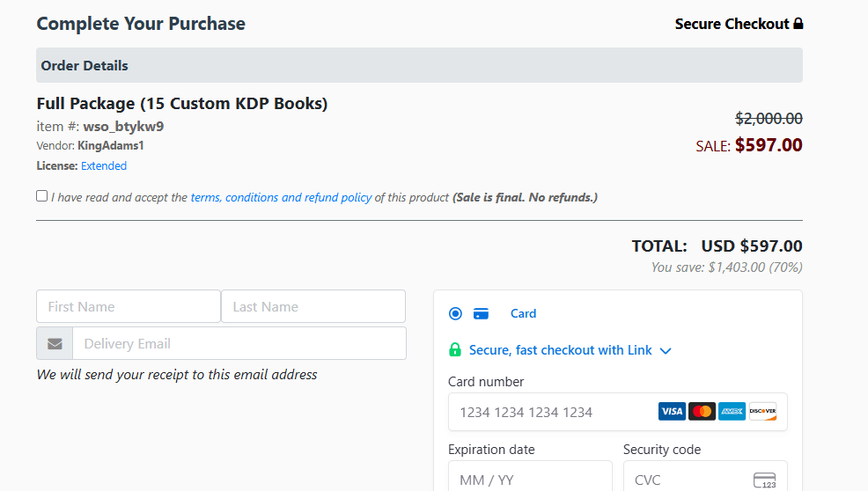Click the Secure Checkout padlock icon
Screen dimensions: 868x491
(x=798, y=23)
